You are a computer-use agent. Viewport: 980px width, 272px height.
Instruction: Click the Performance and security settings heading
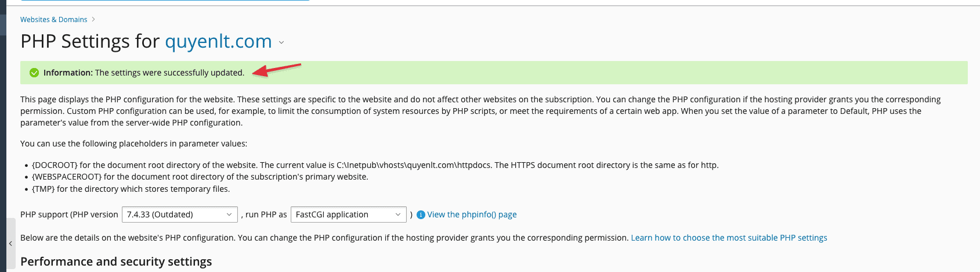(x=116, y=262)
